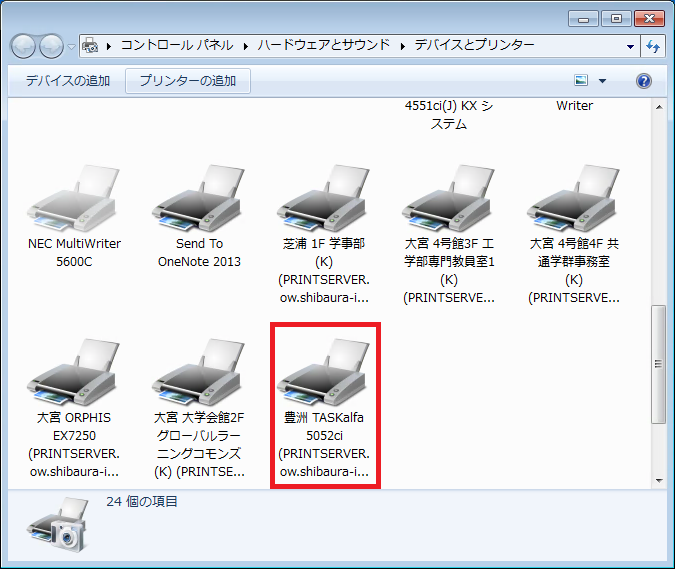Select the 豊洲 TASKalfa 5052ci printer

324,378
